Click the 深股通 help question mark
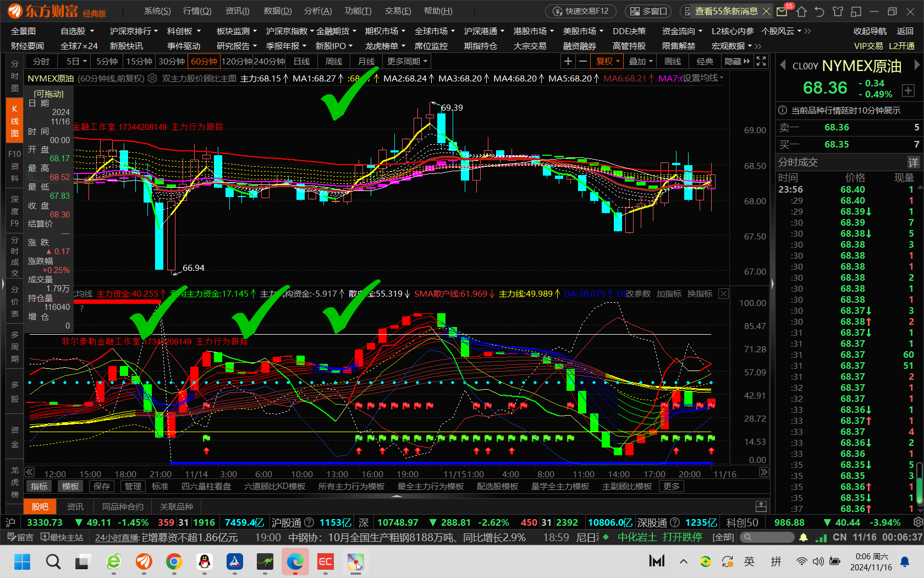Screen dimensions: 924x578 675,522
